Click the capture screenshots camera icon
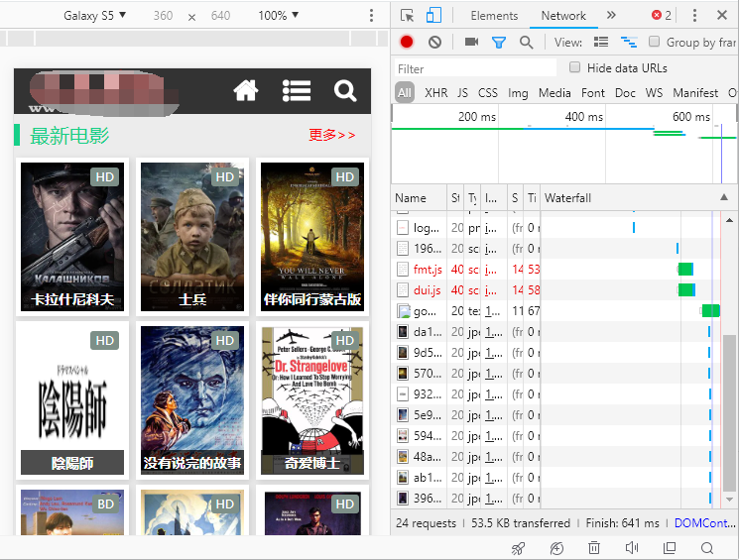 pos(471,42)
